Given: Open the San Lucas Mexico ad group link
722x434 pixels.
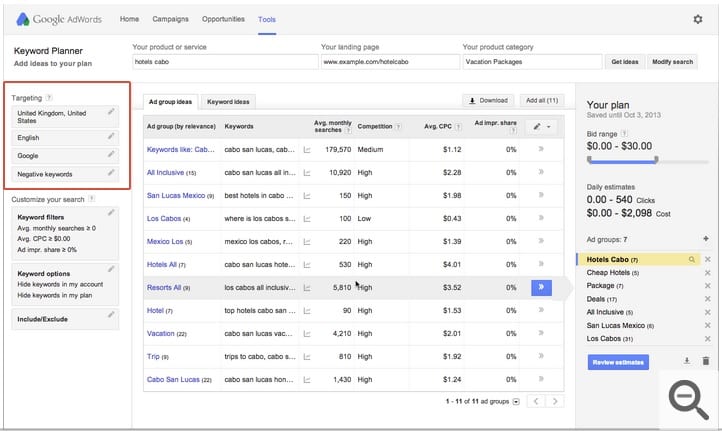Looking at the screenshot, I should 175,196.
